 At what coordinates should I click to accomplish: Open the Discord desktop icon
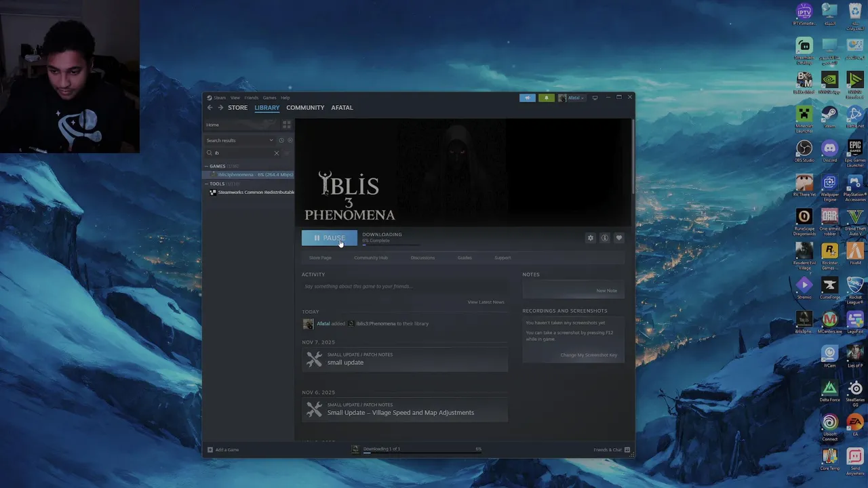tap(829, 151)
